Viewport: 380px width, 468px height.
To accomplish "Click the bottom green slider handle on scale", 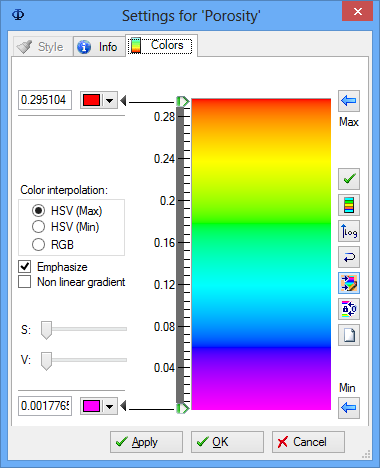I will (x=183, y=408).
